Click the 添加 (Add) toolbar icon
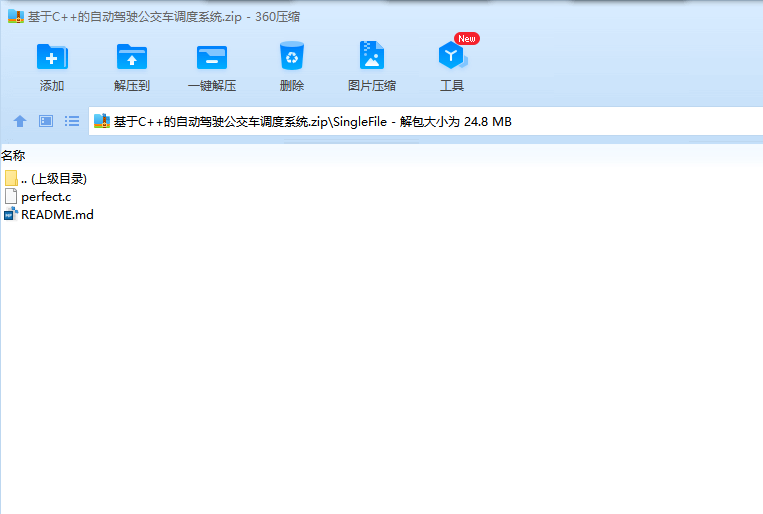Image resolution: width=763 pixels, height=514 pixels. (52, 57)
